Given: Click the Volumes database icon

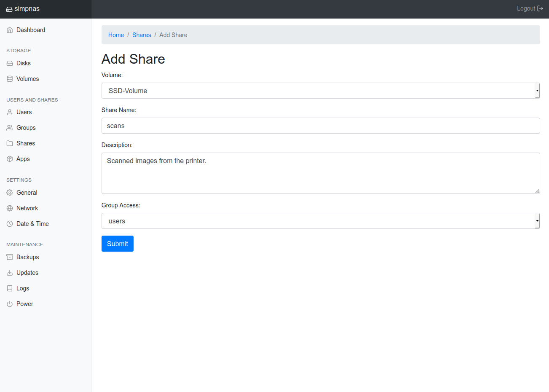Looking at the screenshot, I should pos(10,79).
